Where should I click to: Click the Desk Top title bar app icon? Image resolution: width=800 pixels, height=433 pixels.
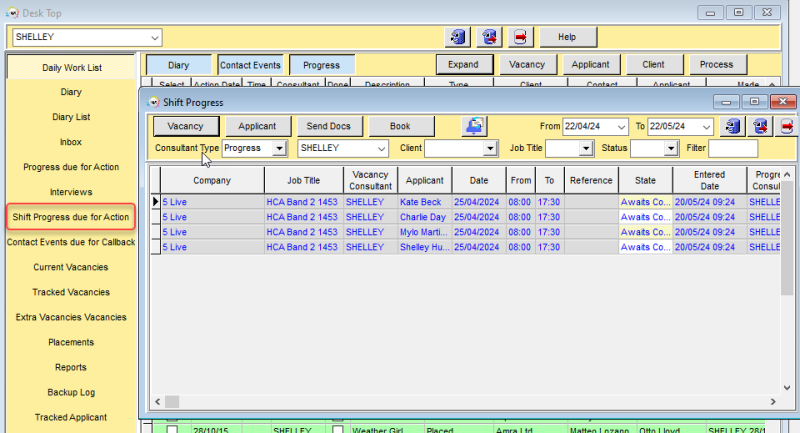[12, 13]
